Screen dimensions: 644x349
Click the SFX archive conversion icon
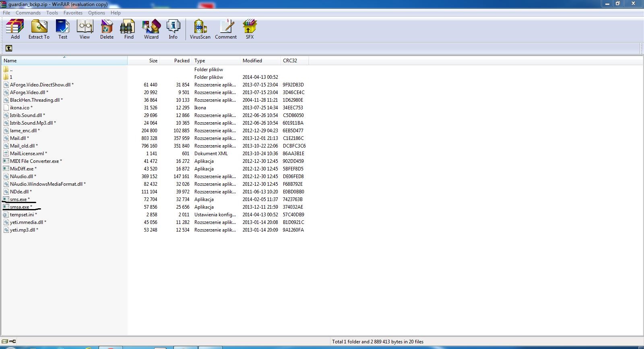[x=250, y=29]
